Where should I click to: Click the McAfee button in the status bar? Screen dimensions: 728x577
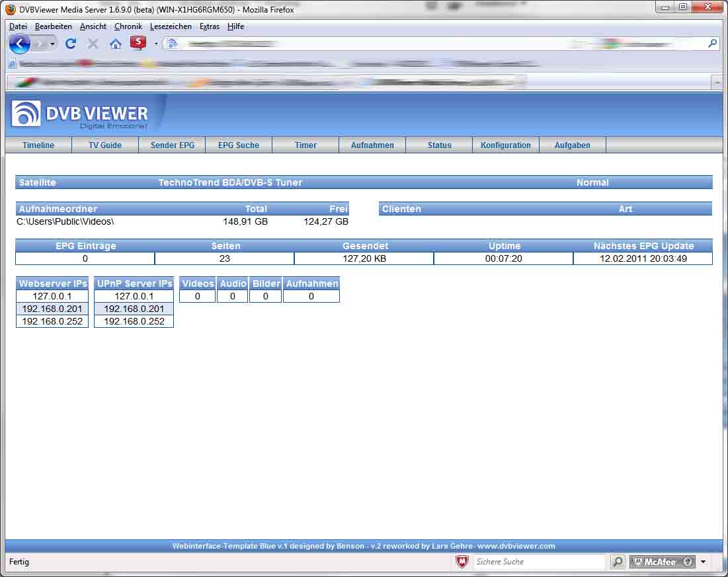tap(662, 562)
